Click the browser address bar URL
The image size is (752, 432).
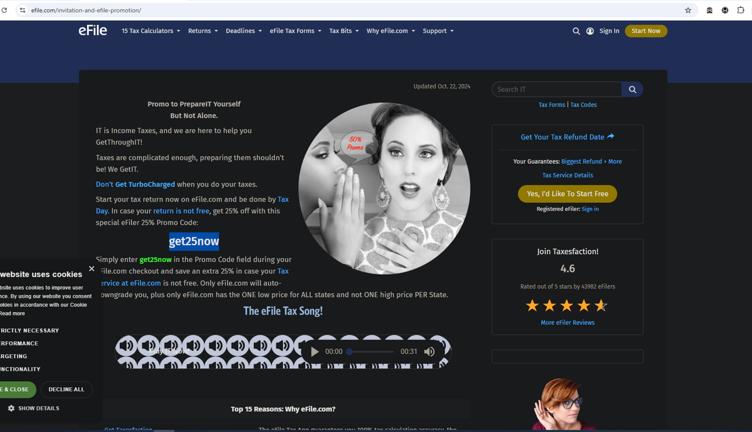86,10
